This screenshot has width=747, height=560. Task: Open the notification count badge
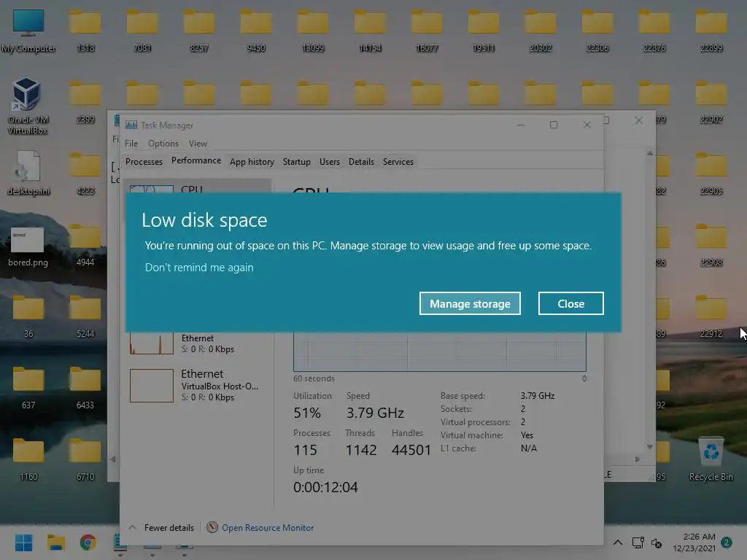coord(727,542)
